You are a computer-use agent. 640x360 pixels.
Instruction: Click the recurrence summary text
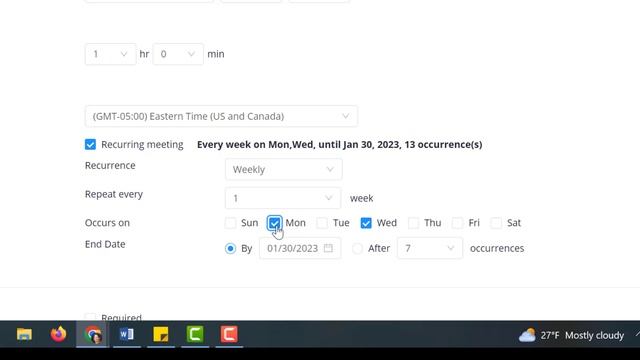coord(340,144)
